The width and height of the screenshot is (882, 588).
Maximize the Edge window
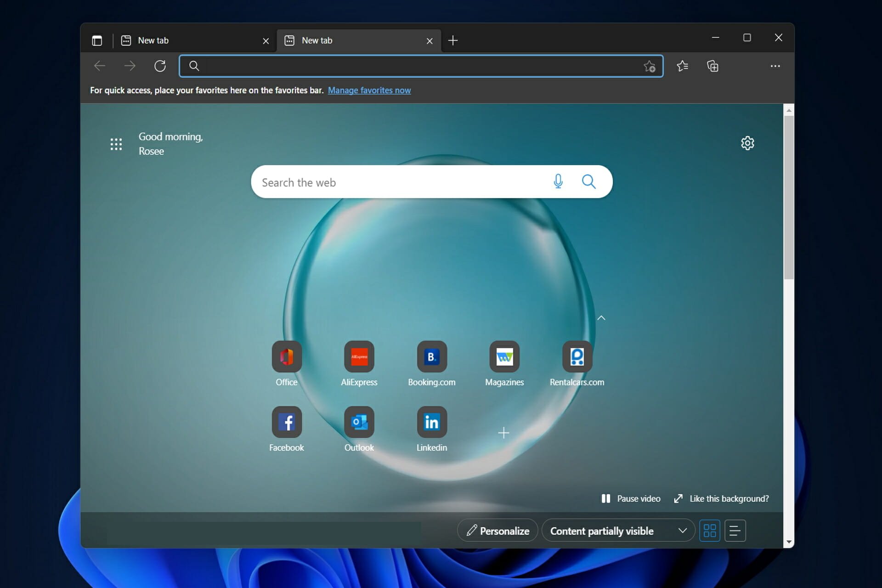(x=747, y=38)
